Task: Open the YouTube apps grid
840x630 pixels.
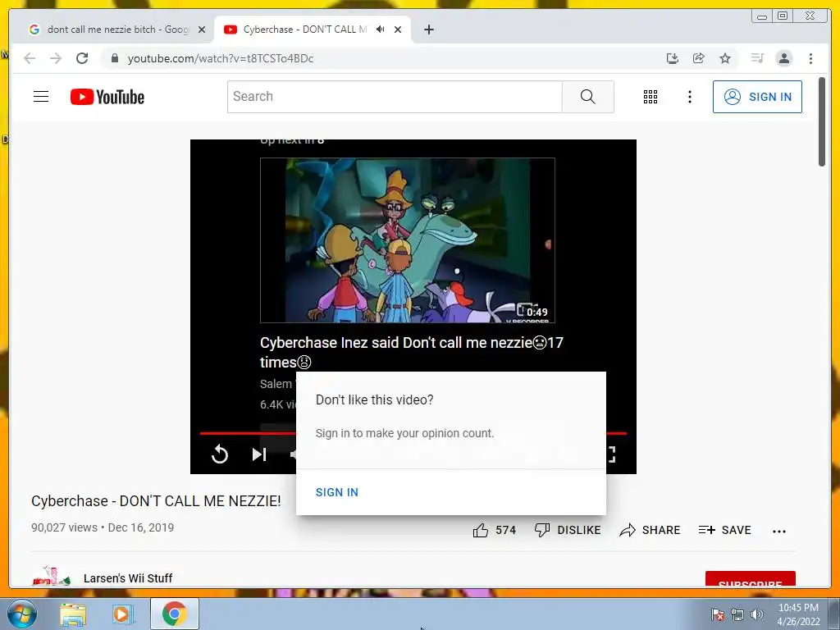Action: (651, 97)
